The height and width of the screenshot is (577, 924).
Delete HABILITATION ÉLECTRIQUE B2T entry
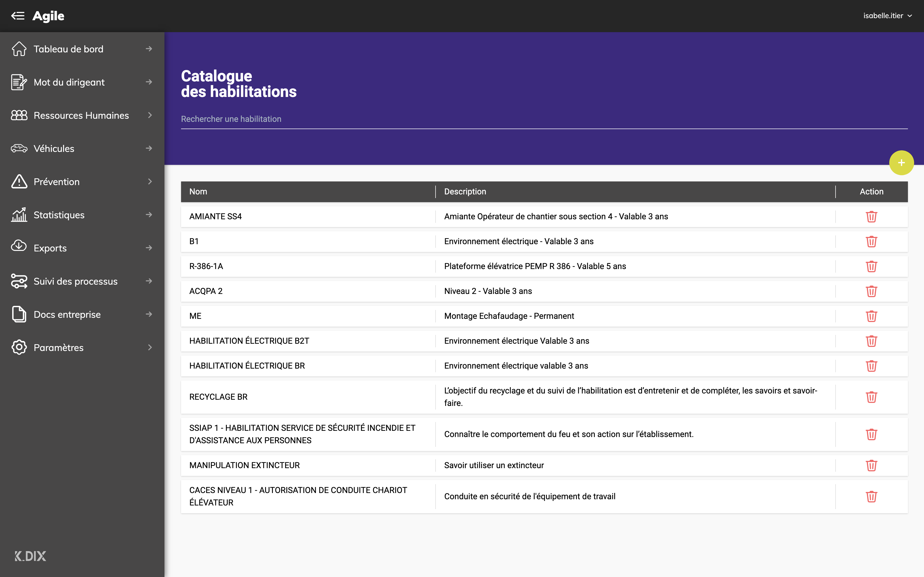point(871,341)
